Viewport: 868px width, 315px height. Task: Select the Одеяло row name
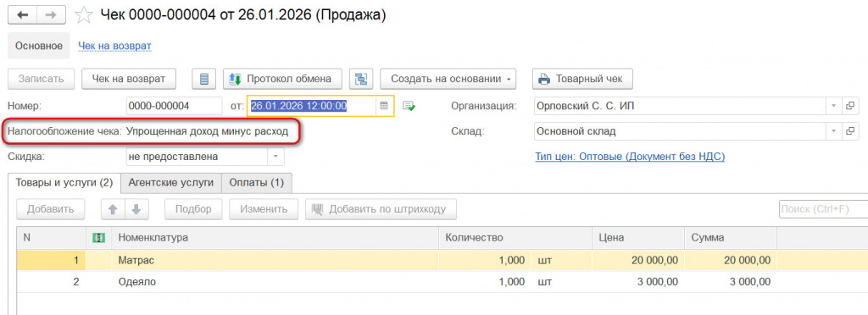click(x=137, y=282)
